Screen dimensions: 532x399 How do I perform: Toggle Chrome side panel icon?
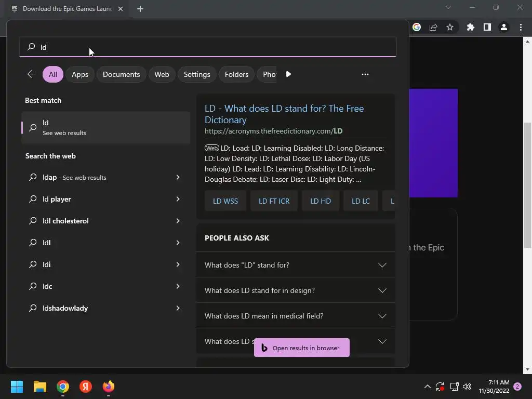click(x=487, y=27)
